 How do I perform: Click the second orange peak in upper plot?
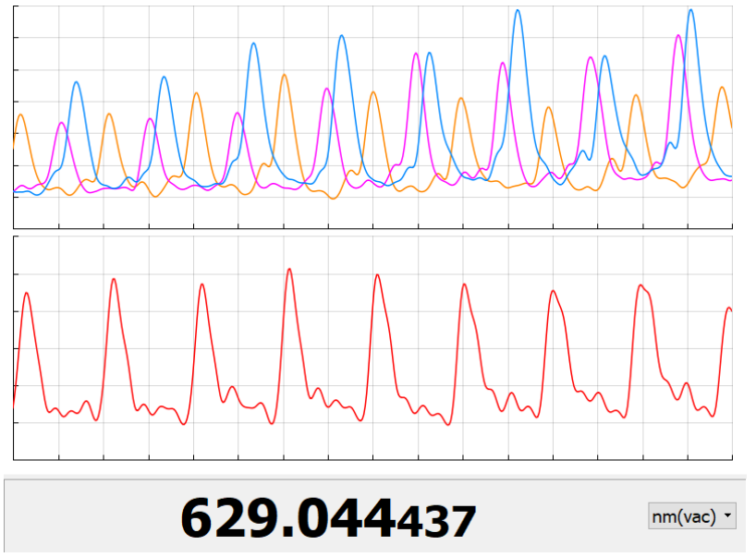[x=109, y=115]
